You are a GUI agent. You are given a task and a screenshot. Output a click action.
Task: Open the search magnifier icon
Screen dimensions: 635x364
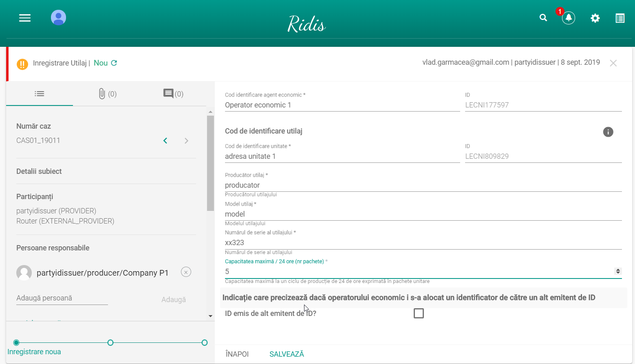543,18
